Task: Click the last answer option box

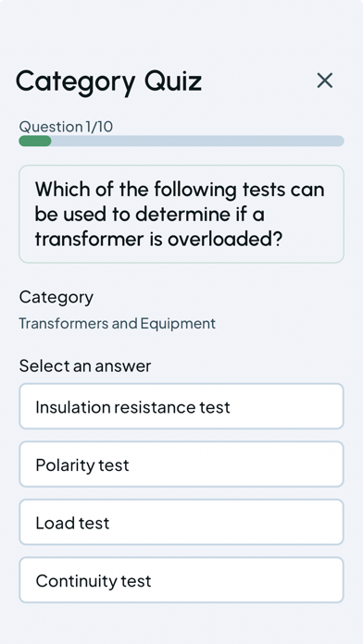Action: pos(181,580)
